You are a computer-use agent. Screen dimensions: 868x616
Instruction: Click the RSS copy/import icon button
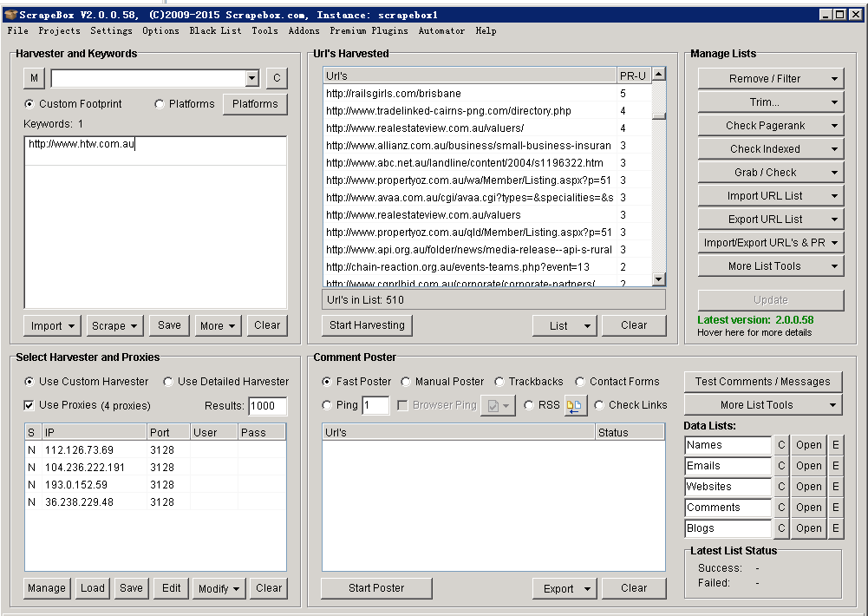click(575, 405)
